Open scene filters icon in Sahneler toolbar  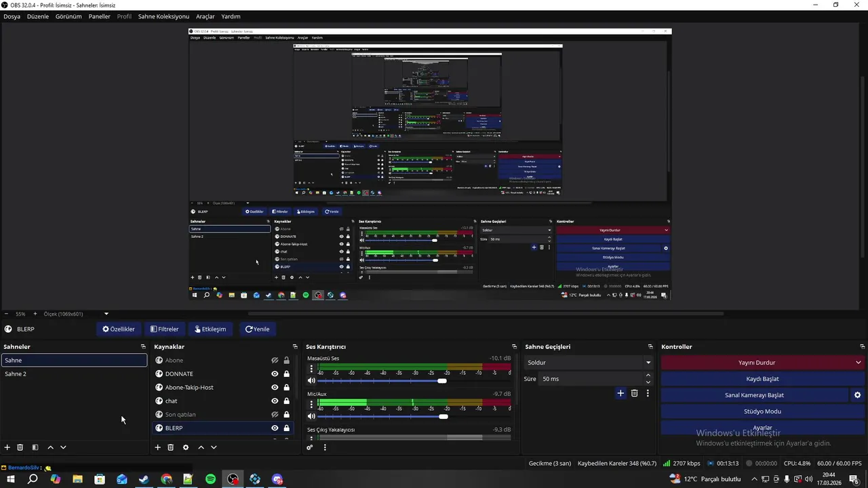point(35,447)
